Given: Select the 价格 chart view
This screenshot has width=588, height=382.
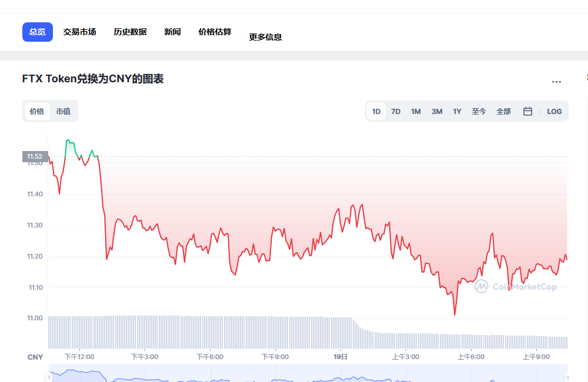Looking at the screenshot, I should pyautogui.click(x=36, y=111).
